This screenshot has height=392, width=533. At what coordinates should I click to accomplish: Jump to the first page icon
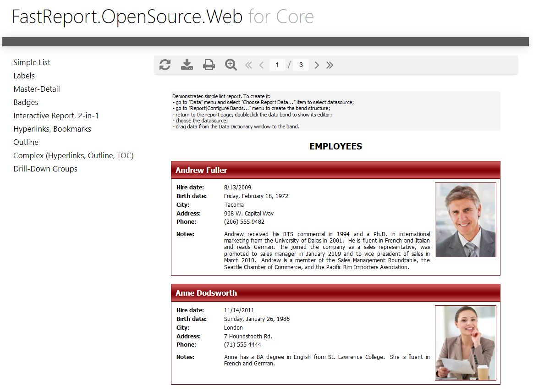pos(248,65)
